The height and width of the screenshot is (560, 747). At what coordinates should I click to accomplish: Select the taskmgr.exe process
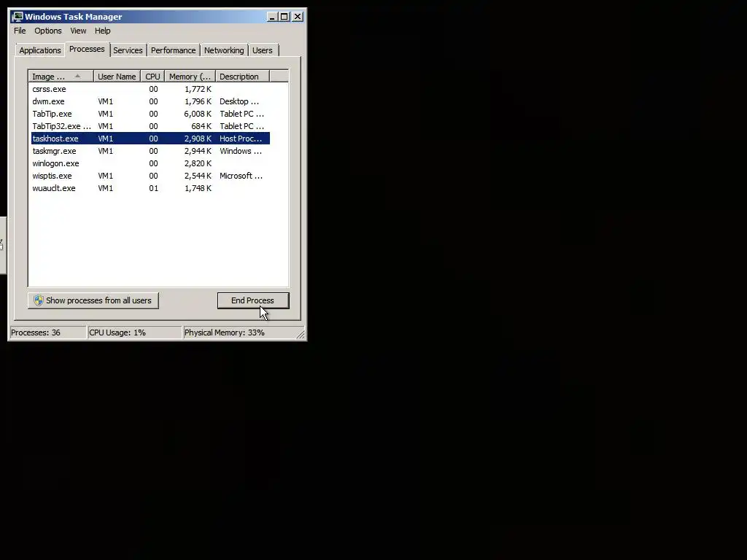coord(150,151)
